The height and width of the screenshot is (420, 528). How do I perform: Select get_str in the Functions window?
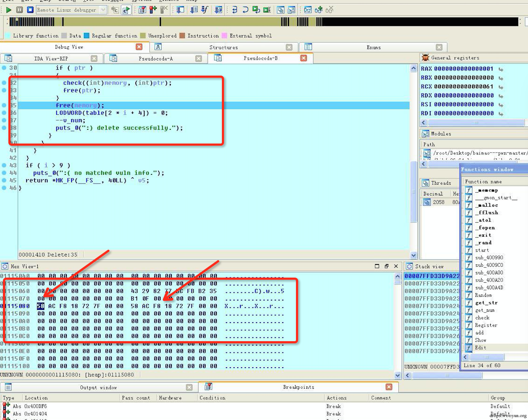[x=486, y=303]
